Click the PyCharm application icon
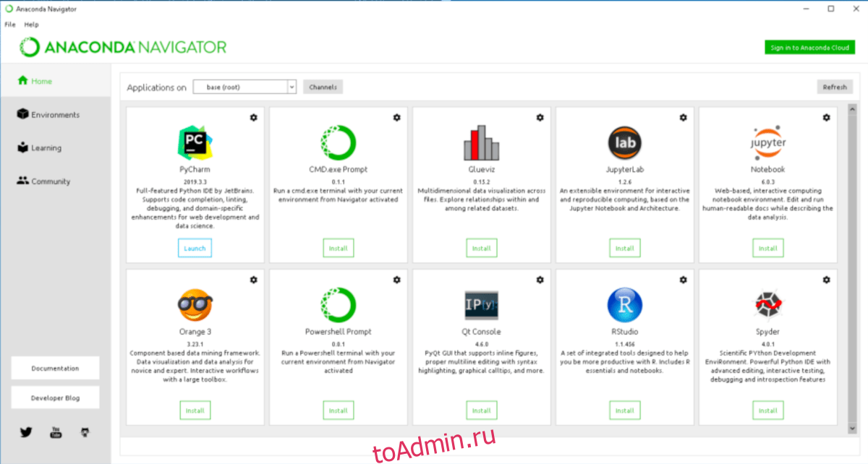Screen dimensions: 868x464 (195, 142)
